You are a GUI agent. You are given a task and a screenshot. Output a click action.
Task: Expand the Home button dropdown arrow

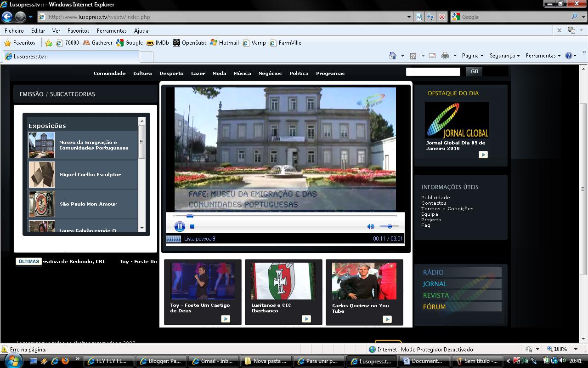(402, 56)
